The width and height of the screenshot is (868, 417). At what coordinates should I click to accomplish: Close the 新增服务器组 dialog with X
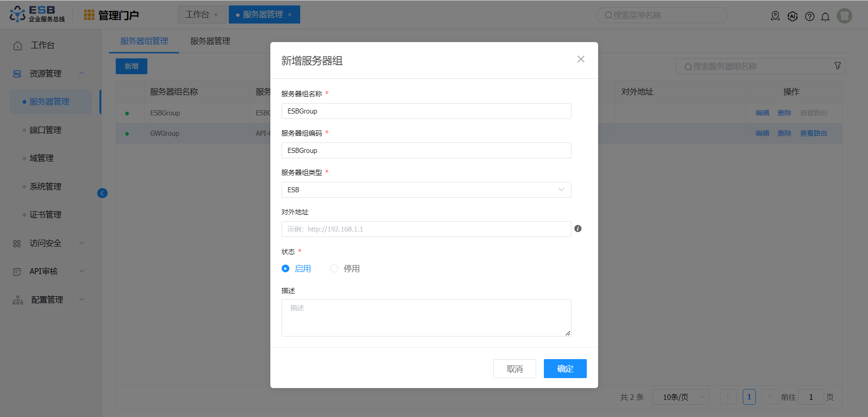(581, 59)
